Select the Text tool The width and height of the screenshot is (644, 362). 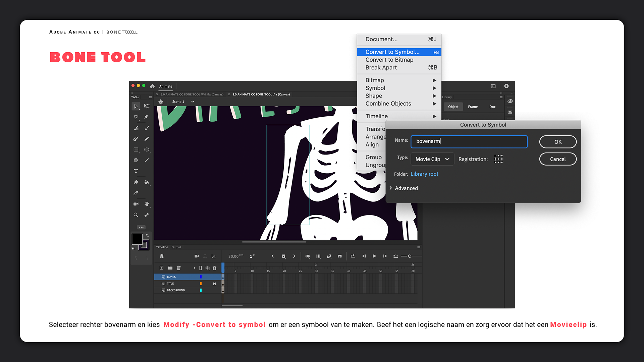pos(136,171)
